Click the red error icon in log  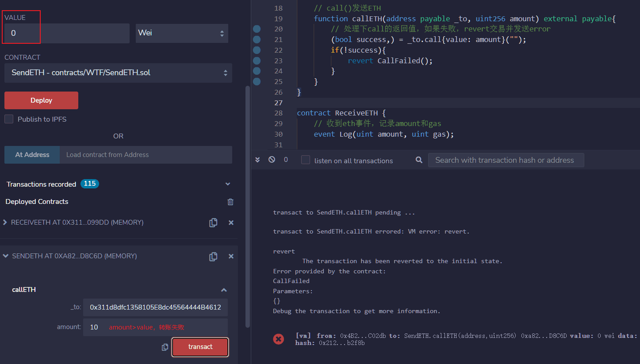(279, 339)
